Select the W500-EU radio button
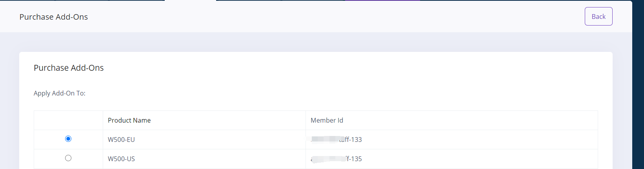 point(68,139)
